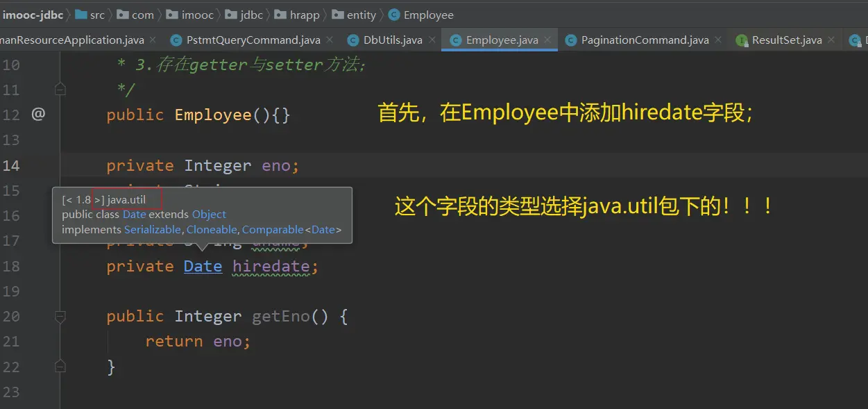Click the return statement on line 21
The image size is (868, 409).
(x=198, y=342)
